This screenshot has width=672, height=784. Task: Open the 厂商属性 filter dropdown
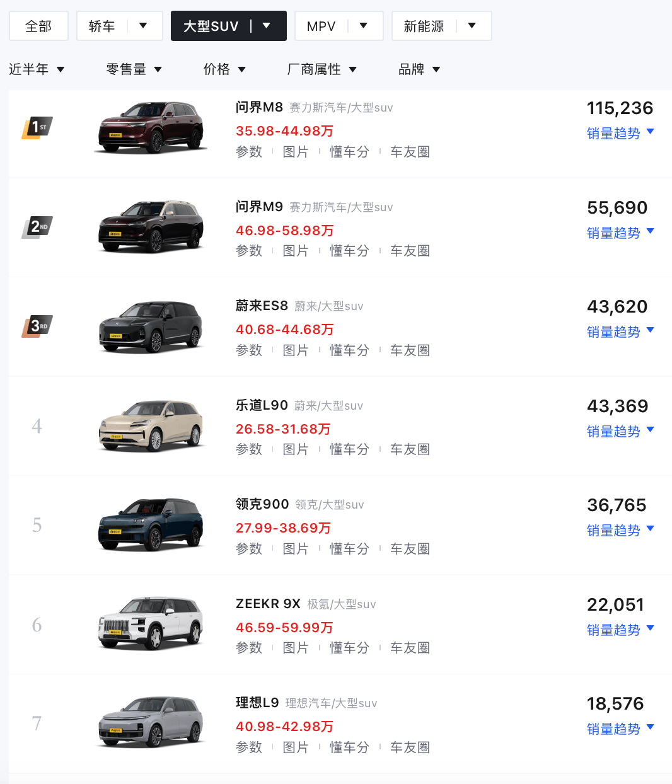tap(322, 69)
